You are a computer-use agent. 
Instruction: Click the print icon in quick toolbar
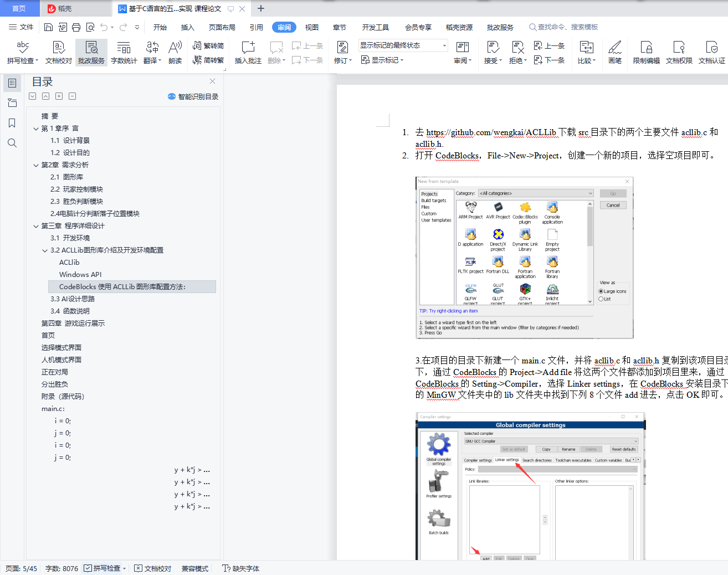click(76, 27)
